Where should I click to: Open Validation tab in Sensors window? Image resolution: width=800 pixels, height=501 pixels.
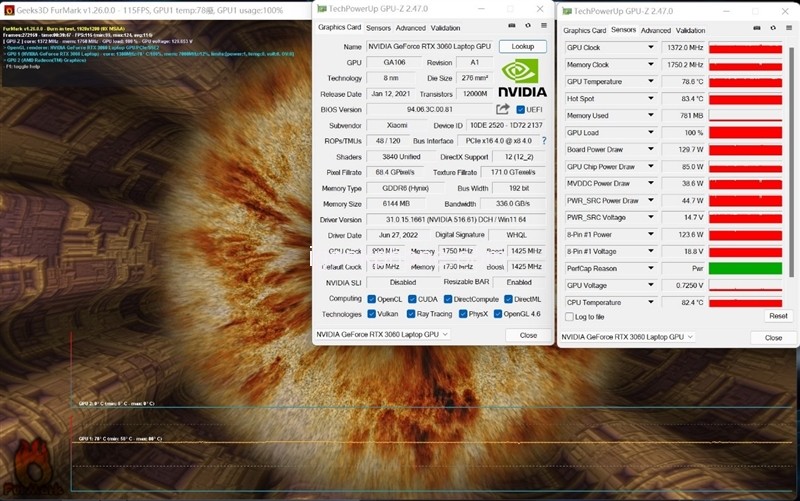point(690,31)
